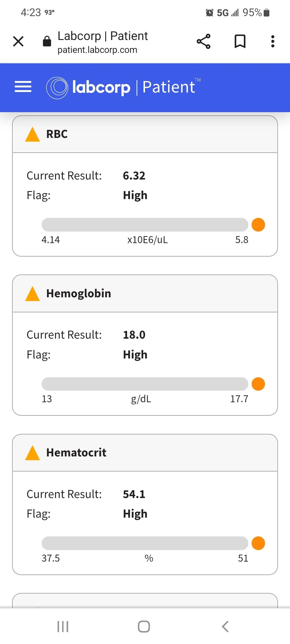Select the Hematocrit card header
This screenshot has height=644, width=290.
click(x=145, y=453)
